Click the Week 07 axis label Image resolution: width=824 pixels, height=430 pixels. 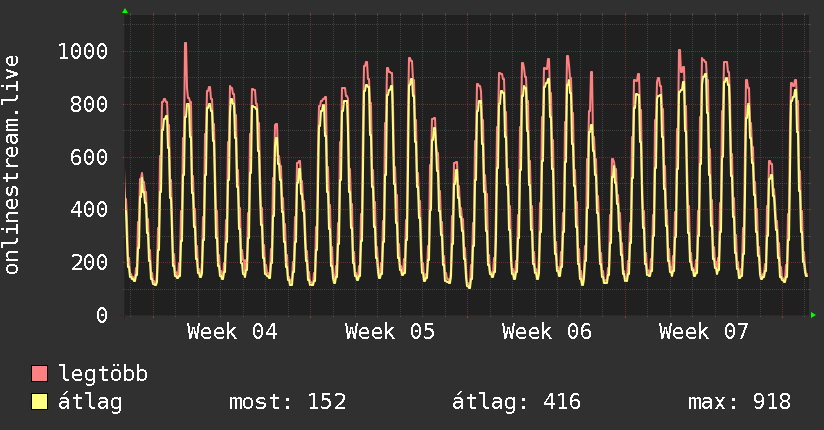point(704,332)
